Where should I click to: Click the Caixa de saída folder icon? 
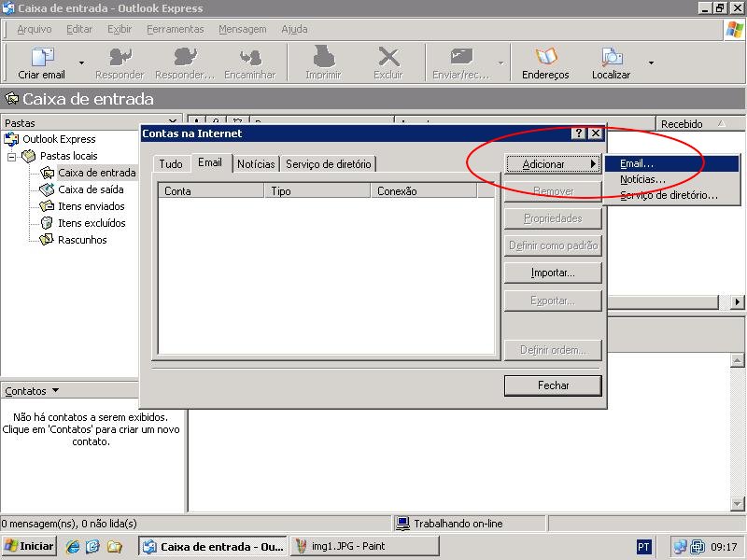(x=48, y=189)
